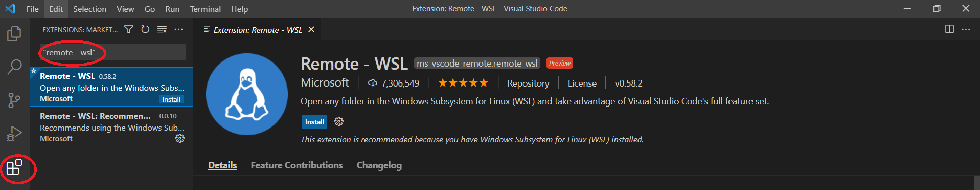Image resolution: width=980 pixels, height=190 pixels.
Task: Switch to the Feature Contributions tab
Action: (297, 165)
